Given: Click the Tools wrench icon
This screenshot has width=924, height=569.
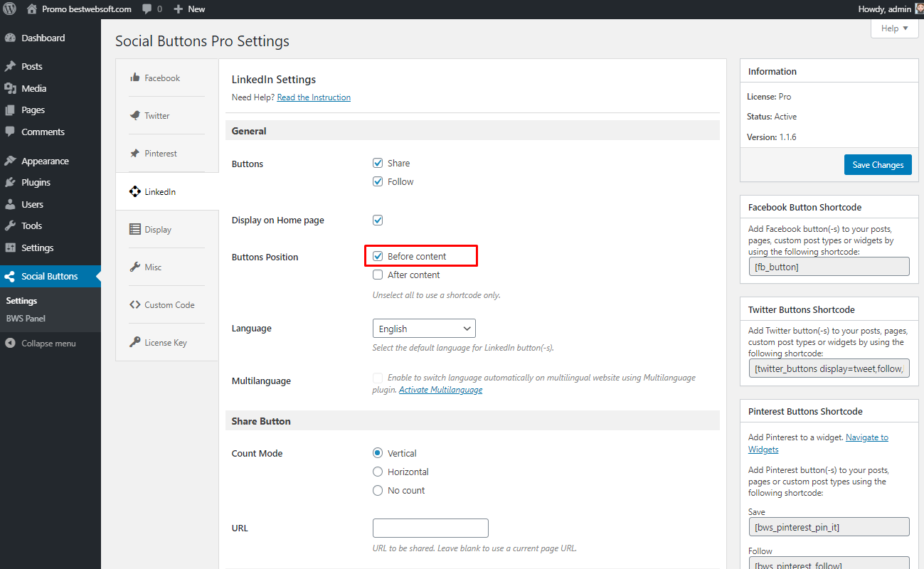Looking at the screenshot, I should 10,225.
